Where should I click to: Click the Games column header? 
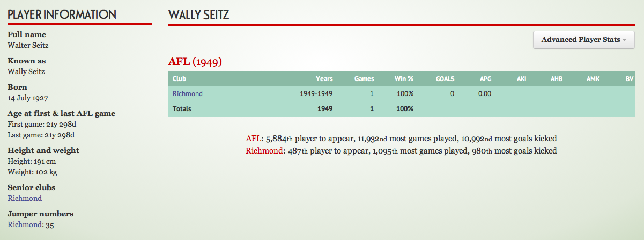click(x=364, y=79)
